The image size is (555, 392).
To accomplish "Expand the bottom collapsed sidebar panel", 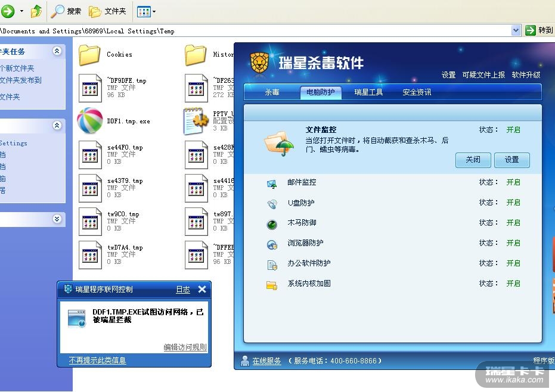I will pyautogui.click(x=57, y=219).
